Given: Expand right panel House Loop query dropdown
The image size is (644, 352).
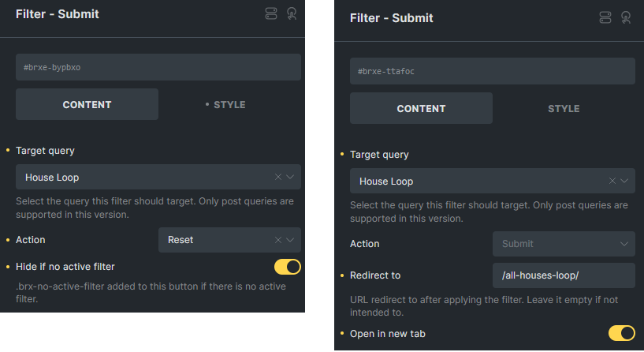Looking at the screenshot, I should [x=625, y=181].
